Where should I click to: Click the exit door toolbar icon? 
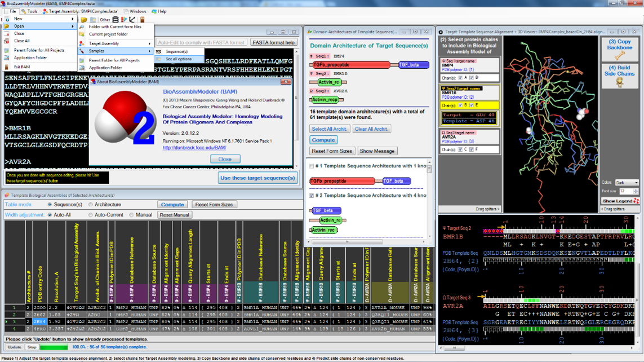[142, 19]
